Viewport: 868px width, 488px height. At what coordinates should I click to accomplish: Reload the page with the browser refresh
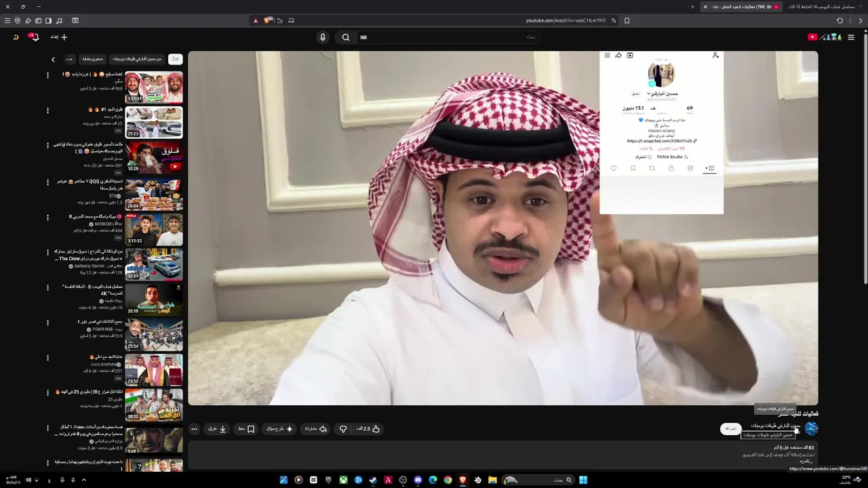point(840,20)
